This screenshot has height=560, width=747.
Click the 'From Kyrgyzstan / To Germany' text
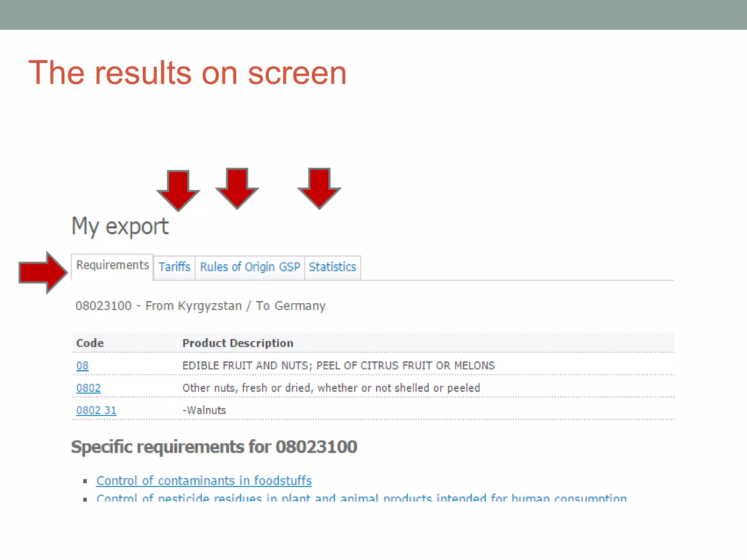pos(235,306)
